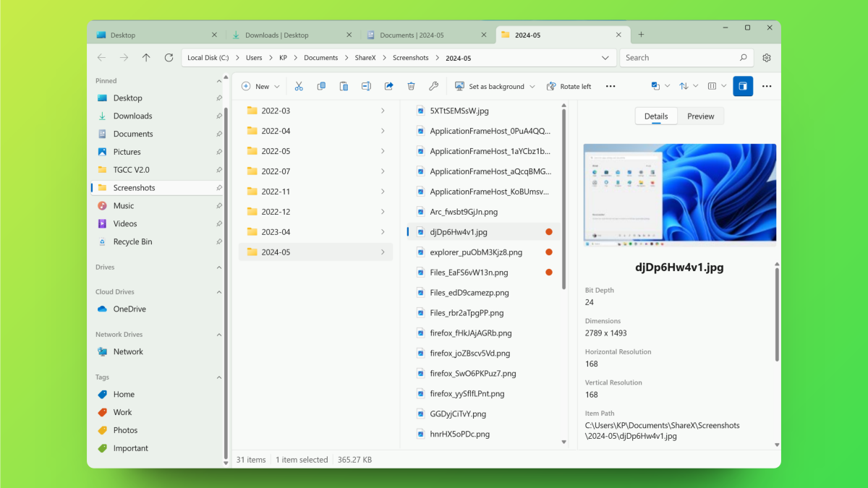868x488 pixels.
Task: Click the Rename icon in toolbar
Action: click(366, 86)
